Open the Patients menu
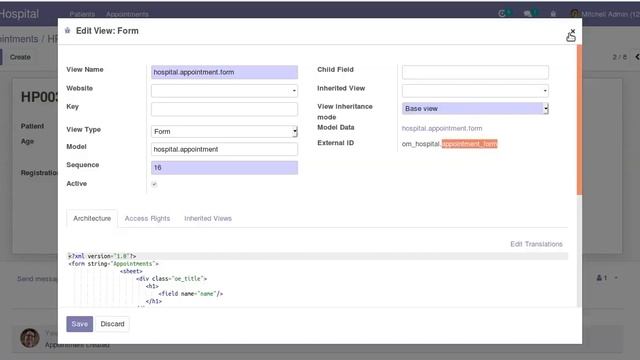The image size is (640, 360). [82, 14]
